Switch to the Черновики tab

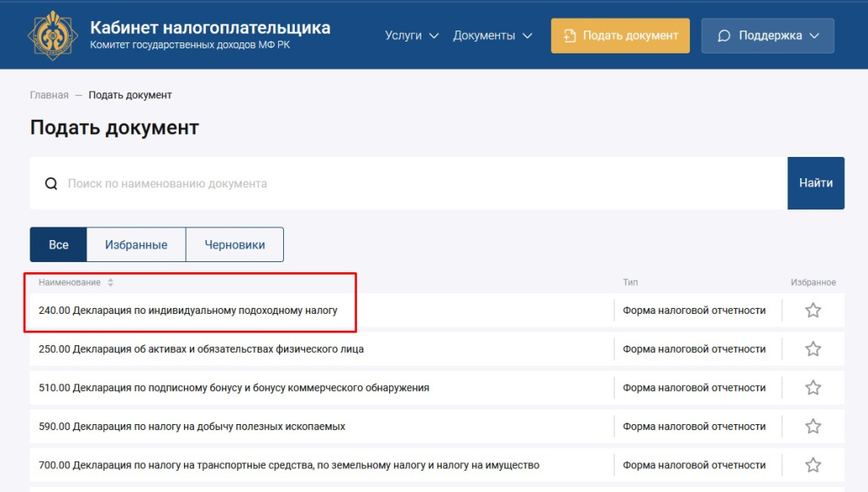pos(235,244)
